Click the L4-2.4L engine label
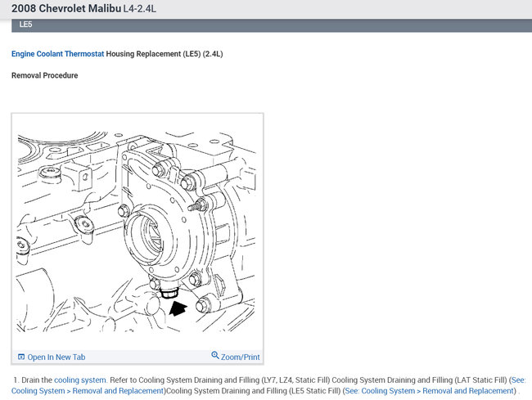The image size is (532, 400). tap(139, 9)
